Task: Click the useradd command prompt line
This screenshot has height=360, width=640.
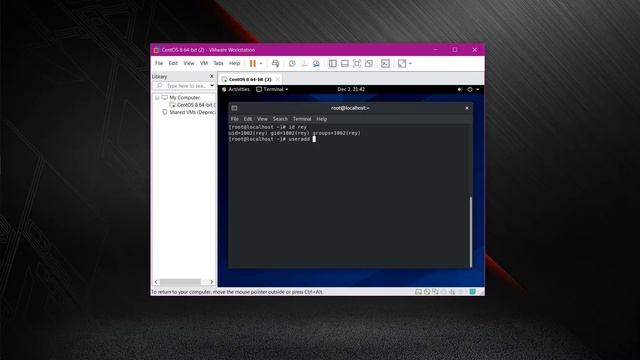Action: [272, 139]
